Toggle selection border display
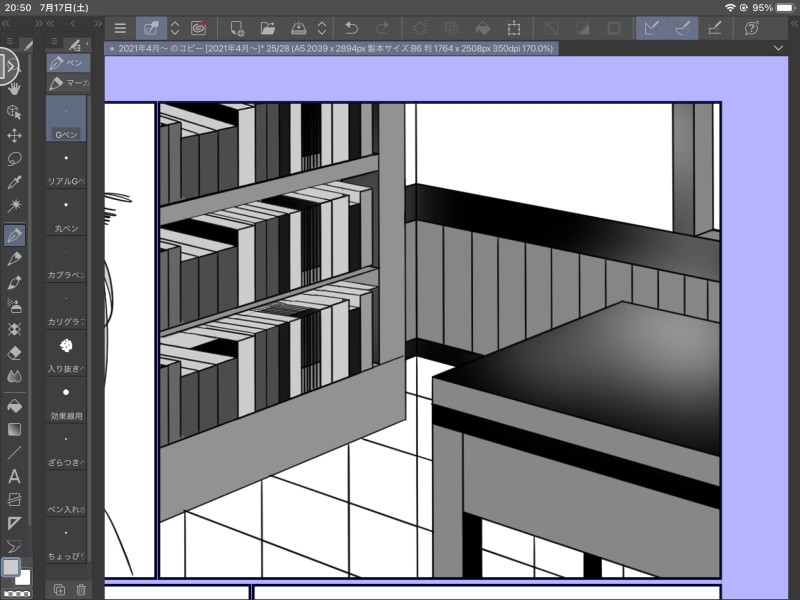 pyautogui.click(x=614, y=28)
